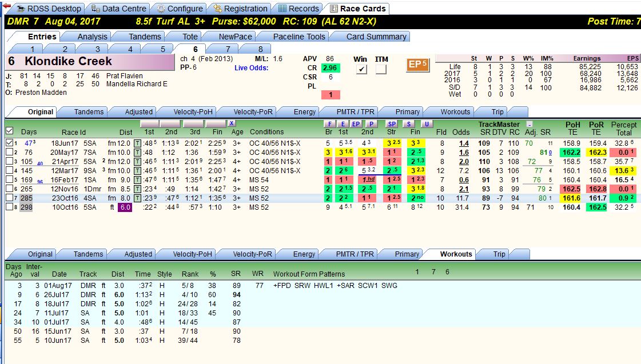Check paceline 8 checkbox for 10Oct16

click(10, 207)
